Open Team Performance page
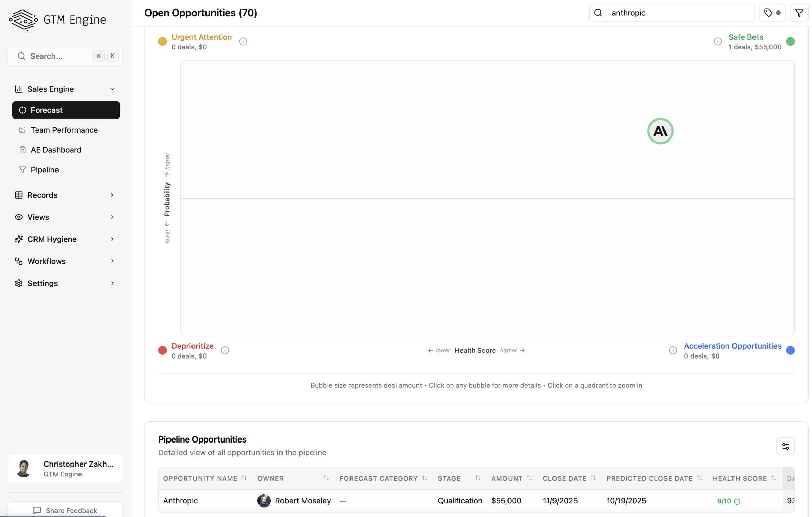 coord(64,130)
